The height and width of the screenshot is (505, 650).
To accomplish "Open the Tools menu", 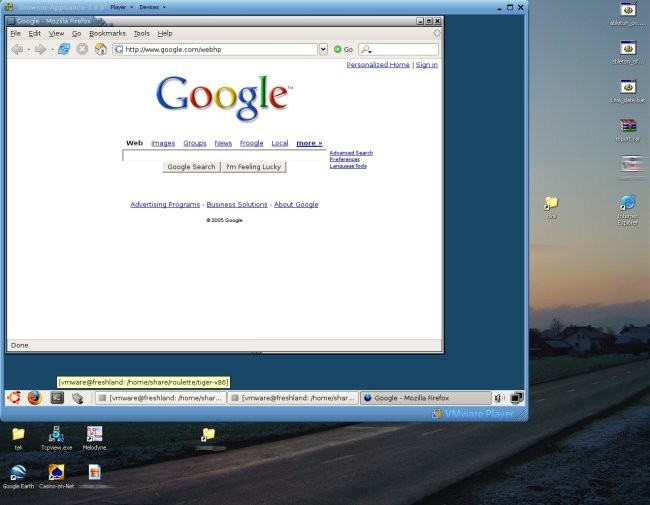I will 141,33.
